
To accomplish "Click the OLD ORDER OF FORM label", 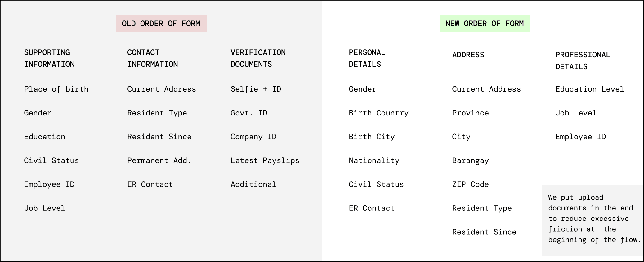I will tap(161, 23).
